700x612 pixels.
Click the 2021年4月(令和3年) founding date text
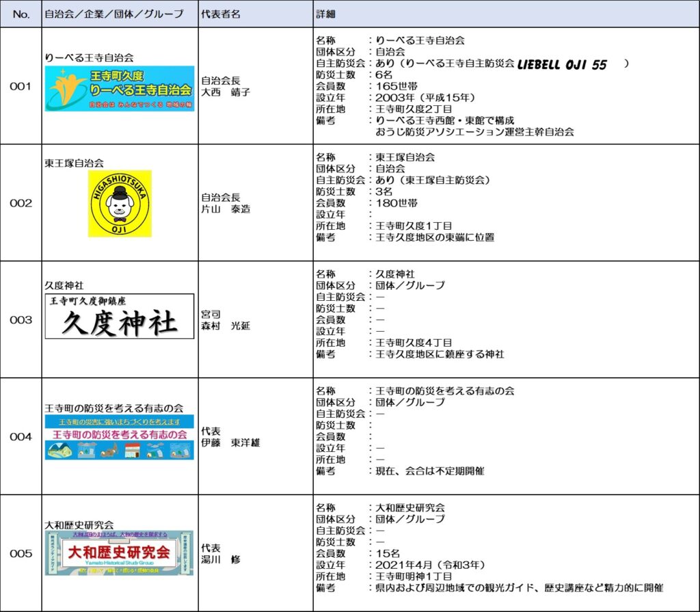(427, 565)
